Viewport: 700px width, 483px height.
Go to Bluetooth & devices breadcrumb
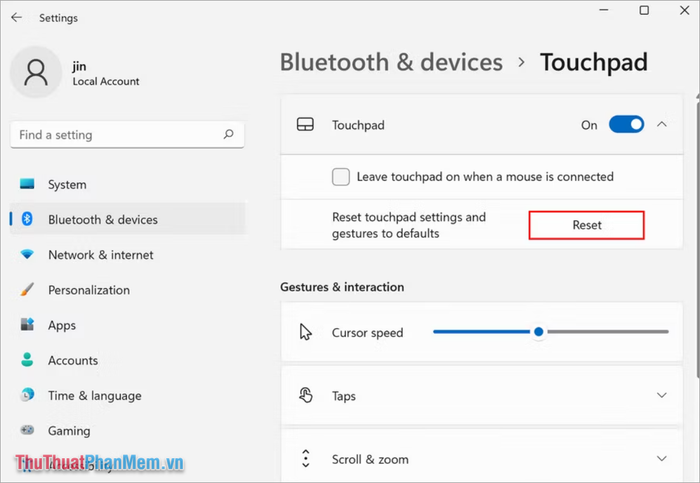(391, 62)
